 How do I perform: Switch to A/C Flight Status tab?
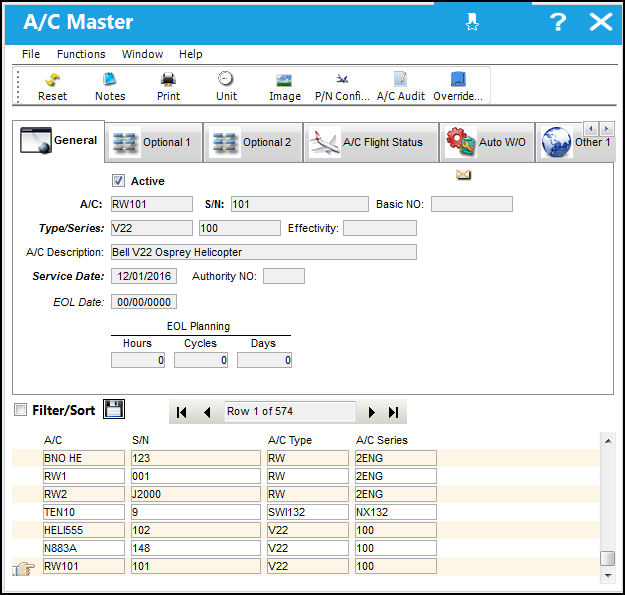[371, 142]
